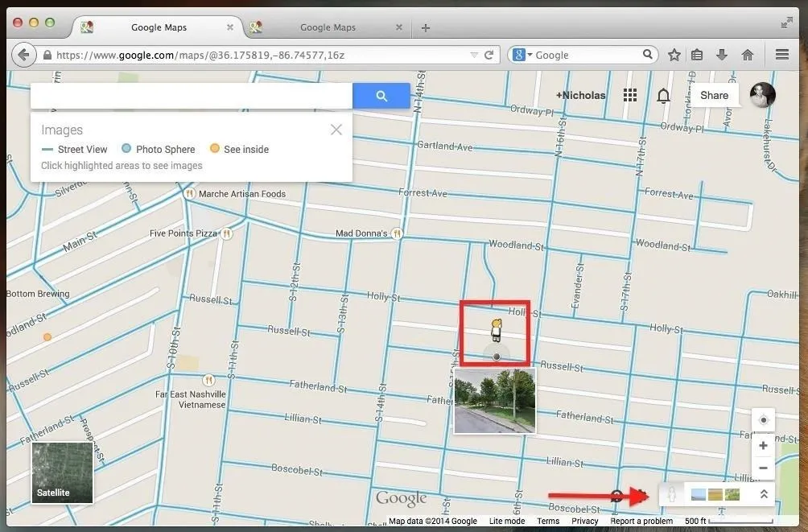Click the Share button
Viewport: 808px width, 532px height.
pyautogui.click(x=714, y=95)
